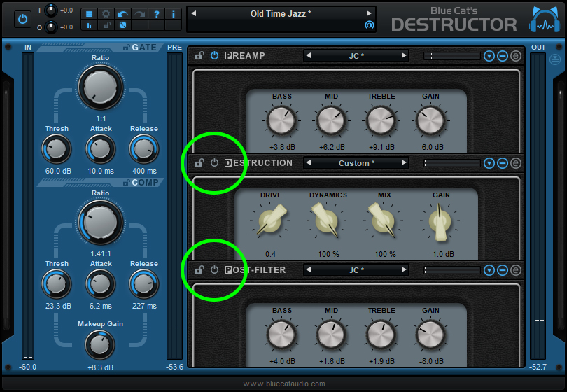Click the Comp Release knob
Viewport: 567px width, 392px height.
point(144,284)
